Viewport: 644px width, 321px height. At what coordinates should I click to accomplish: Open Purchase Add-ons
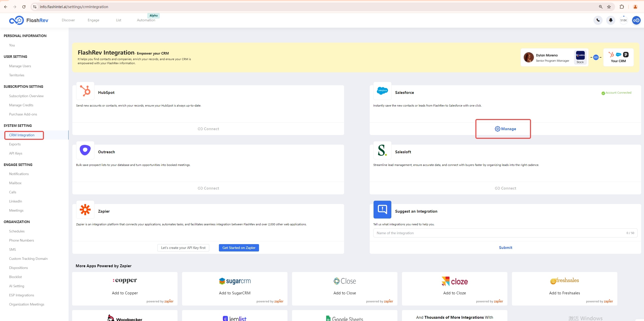(x=23, y=114)
